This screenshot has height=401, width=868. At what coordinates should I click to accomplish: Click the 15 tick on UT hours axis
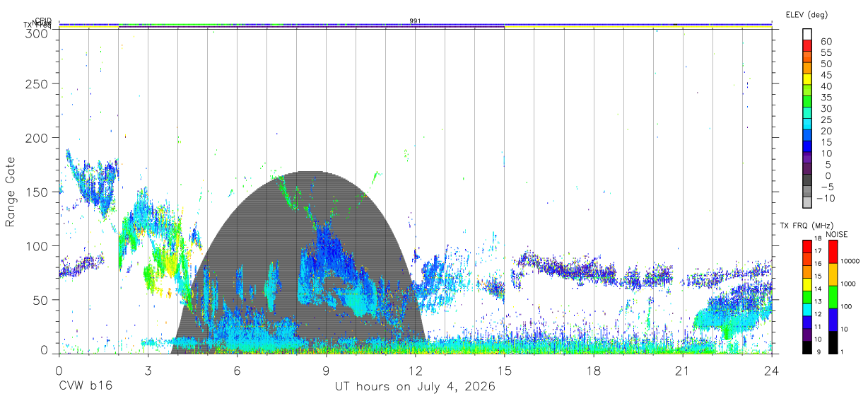(504, 369)
